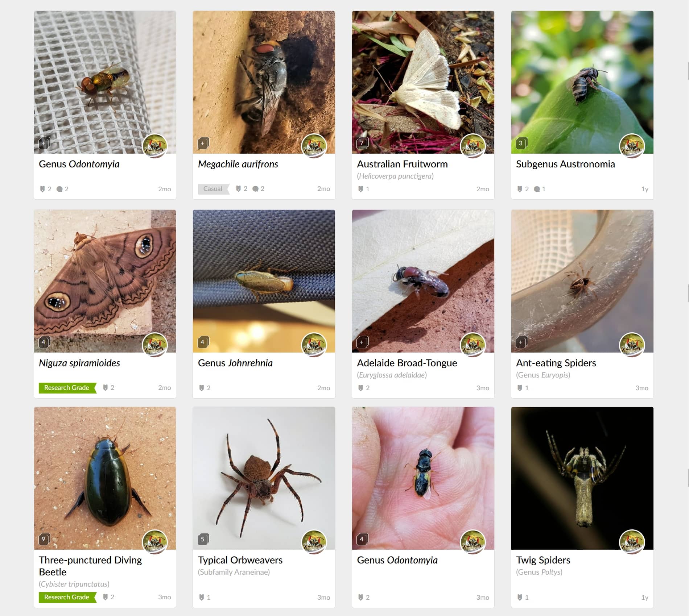
Task: Open photo count badge on hand-held Odontomyia photo
Action: 362,539
